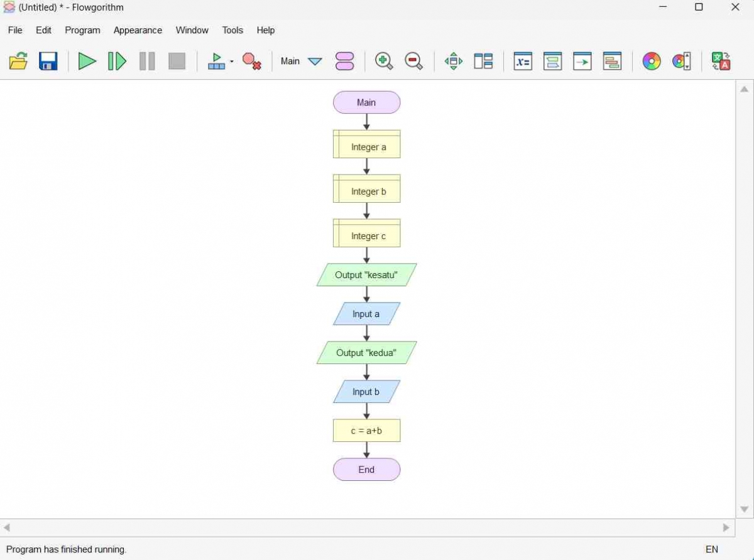Open the Appearance menu
754x560 pixels.
point(138,30)
